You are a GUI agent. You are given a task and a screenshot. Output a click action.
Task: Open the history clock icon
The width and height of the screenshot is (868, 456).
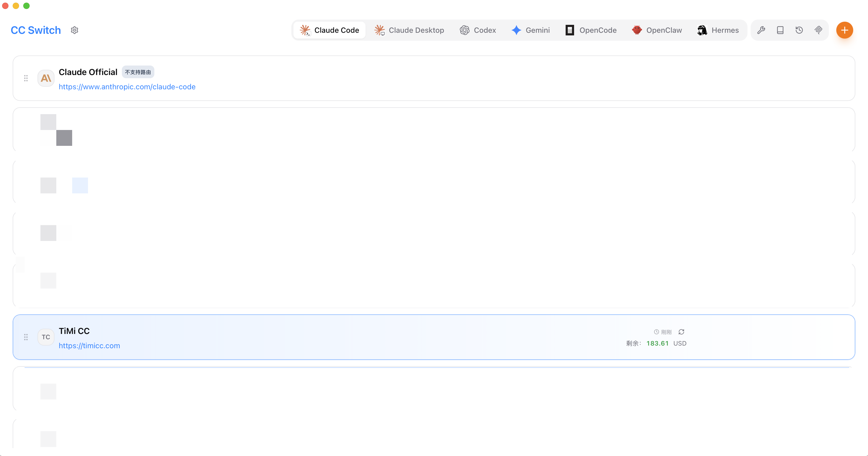[x=799, y=30]
